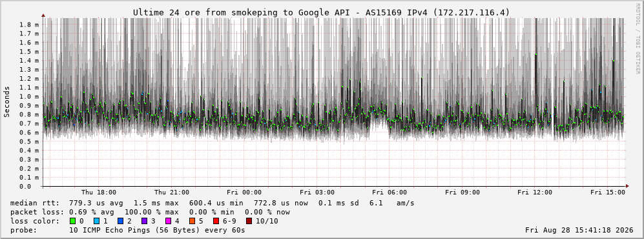
Task: Click the orange loss color 5 swatch
Action: pyautogui.click(x=192, y=222)
